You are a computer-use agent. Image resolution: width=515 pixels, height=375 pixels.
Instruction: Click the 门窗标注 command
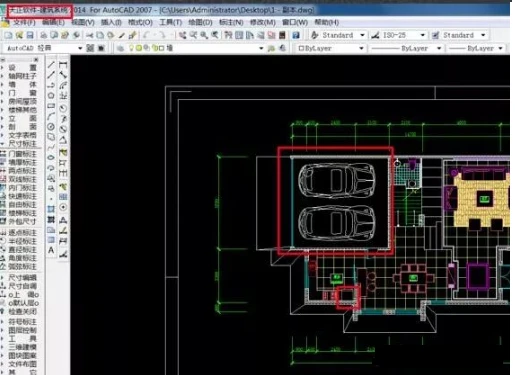19,154
